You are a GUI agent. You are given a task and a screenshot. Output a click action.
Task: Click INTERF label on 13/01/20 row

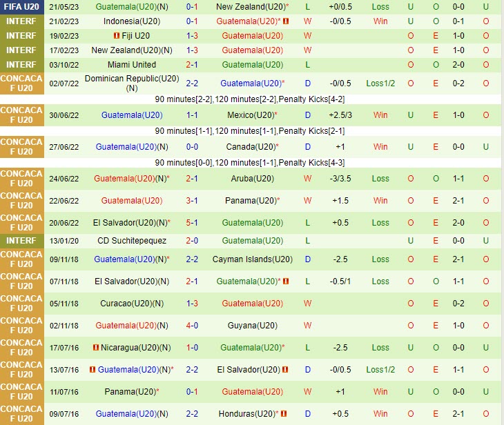[x=21, y=241]
